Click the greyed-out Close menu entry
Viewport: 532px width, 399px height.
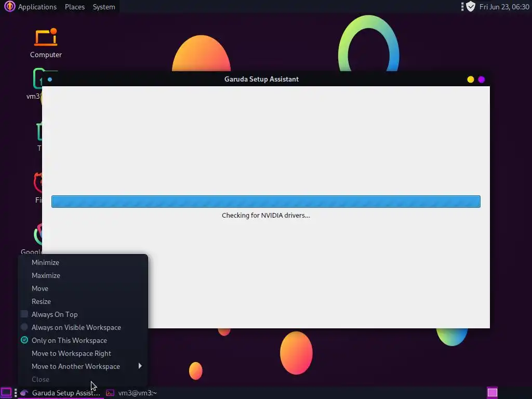[x=83, y=379]
